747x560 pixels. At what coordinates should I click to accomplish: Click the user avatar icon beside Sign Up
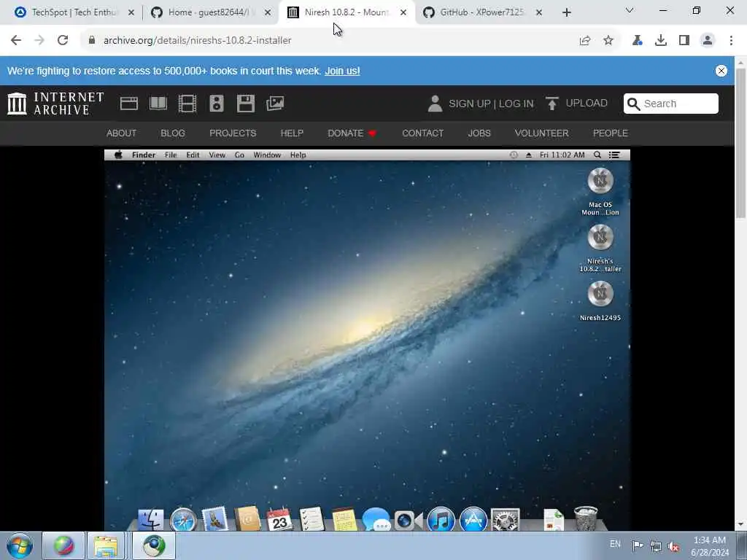[x=435, y=104]
